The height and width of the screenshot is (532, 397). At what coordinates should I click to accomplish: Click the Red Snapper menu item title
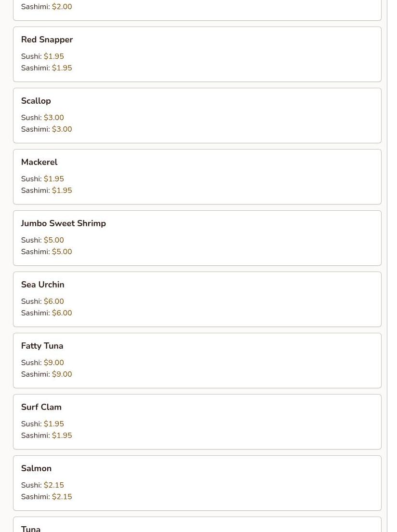(47, 40)
